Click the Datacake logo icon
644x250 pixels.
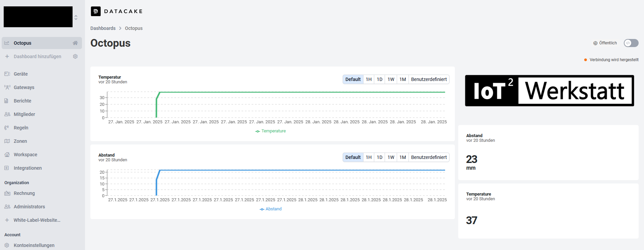pos(96,11)
